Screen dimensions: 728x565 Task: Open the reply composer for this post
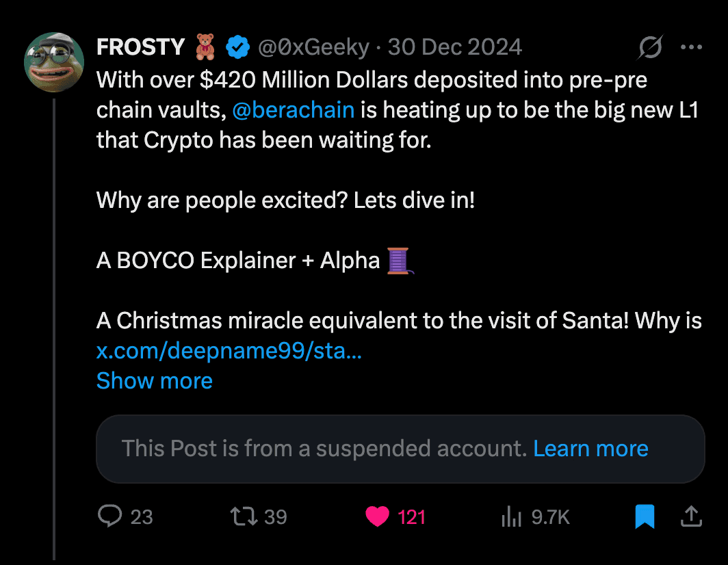(x=111, y=516)
